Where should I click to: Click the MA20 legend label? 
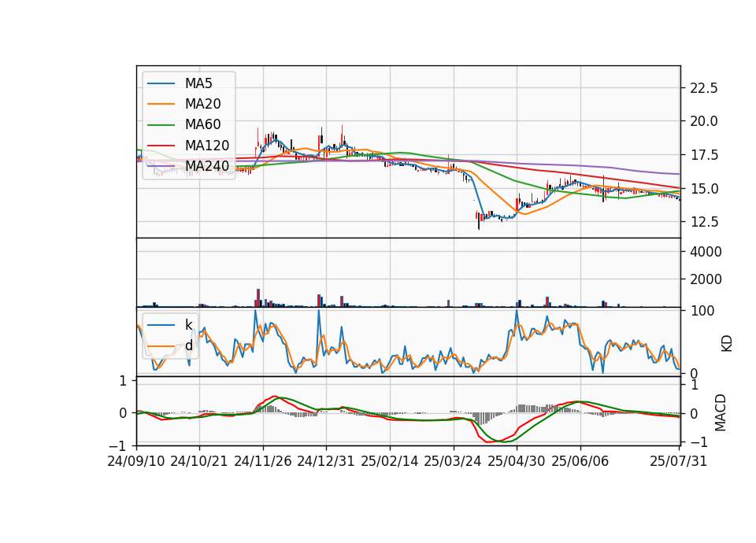[202, 104]
